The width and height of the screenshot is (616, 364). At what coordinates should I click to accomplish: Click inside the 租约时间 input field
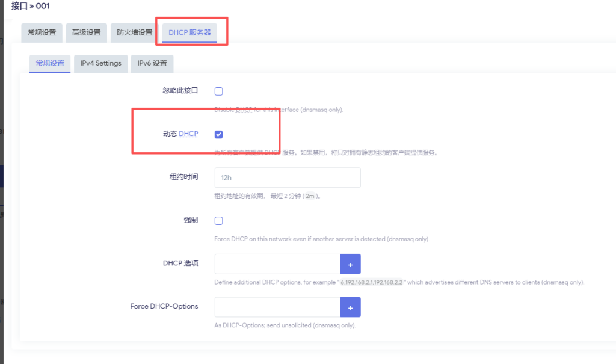(287, 177)
